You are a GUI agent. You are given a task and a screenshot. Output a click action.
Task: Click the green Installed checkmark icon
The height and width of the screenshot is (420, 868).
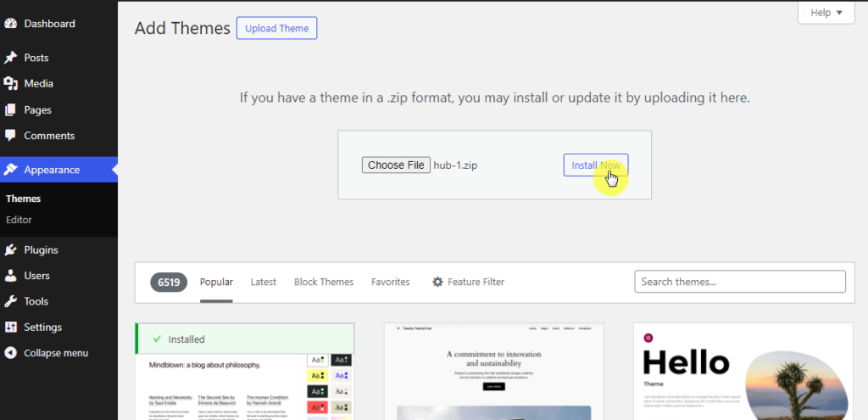(x=157, y=339)
